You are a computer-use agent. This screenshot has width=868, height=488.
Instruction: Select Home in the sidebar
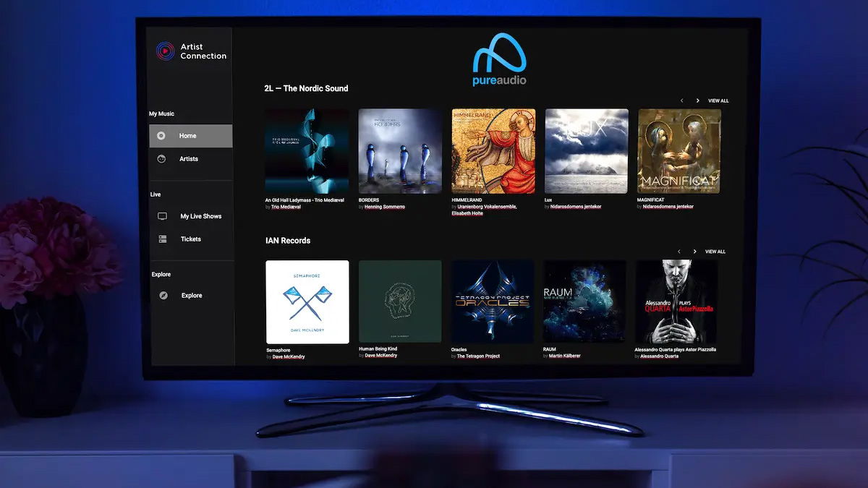tap(190, 136)
